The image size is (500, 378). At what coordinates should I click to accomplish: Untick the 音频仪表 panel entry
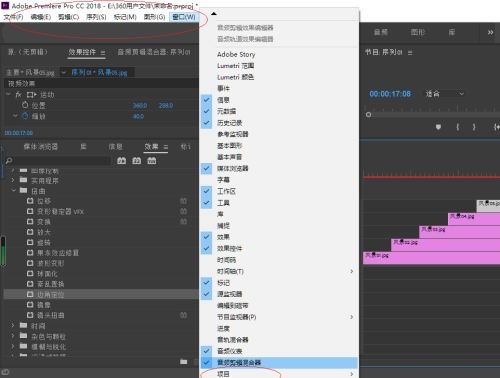(x=279, y=351)
